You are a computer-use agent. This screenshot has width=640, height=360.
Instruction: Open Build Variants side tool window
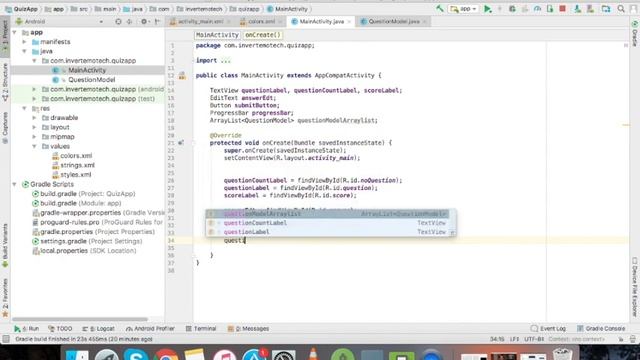5,245
